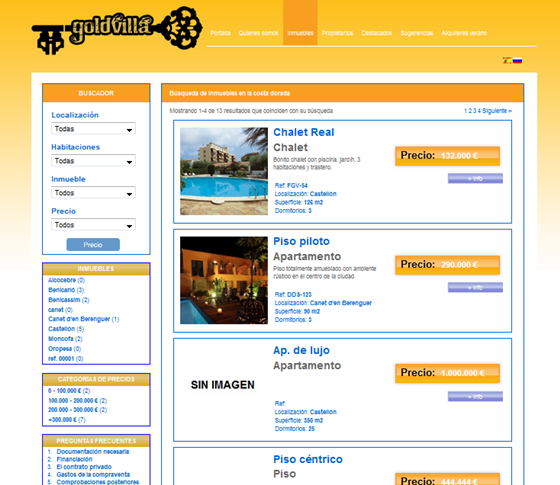Screen dimensions: 560x485
Task: Open the Sugerencias page
Action: coord(416,33)
